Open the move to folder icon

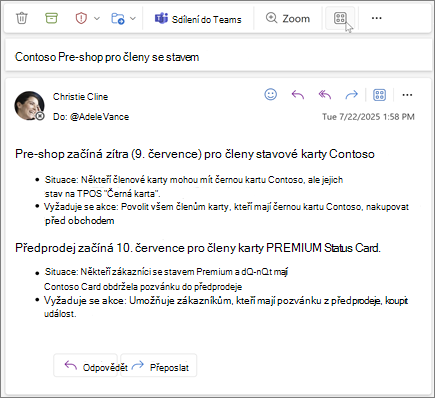click(118, 18)
